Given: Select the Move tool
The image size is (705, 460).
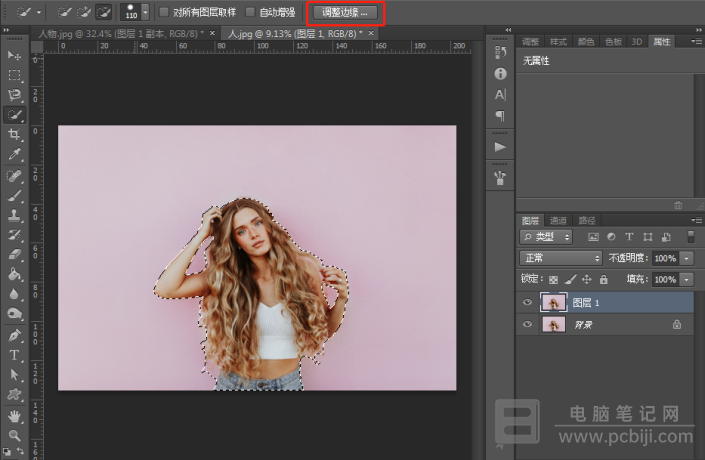Looking at the screenshot, I should click(14, 55).
